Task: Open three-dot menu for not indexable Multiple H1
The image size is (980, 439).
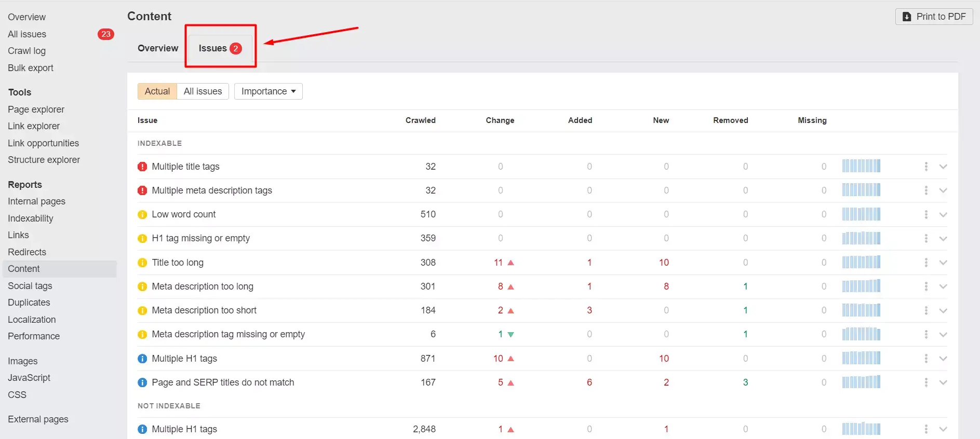Action: [x=926, y=429]
